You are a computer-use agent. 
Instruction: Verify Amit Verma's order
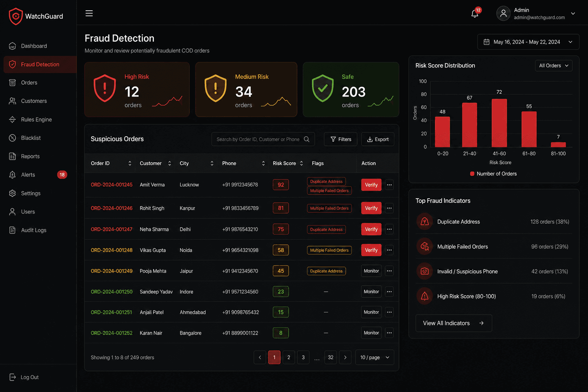point(371,185)
